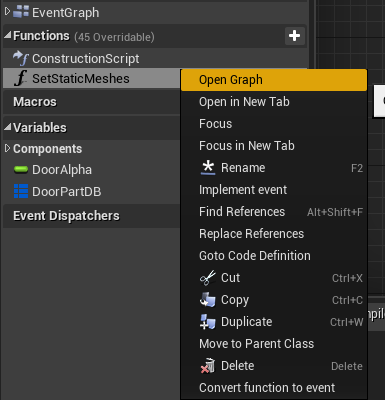
Task: Click the Duplicate icon in context menu
Action: (x=208, y=322)
